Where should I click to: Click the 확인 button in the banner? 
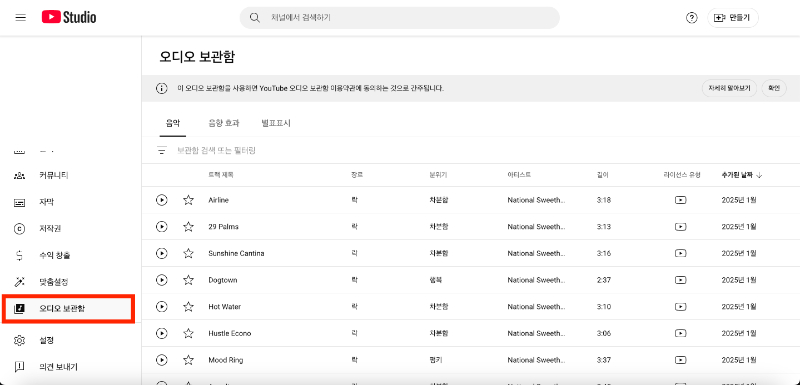tap(773, 88)
